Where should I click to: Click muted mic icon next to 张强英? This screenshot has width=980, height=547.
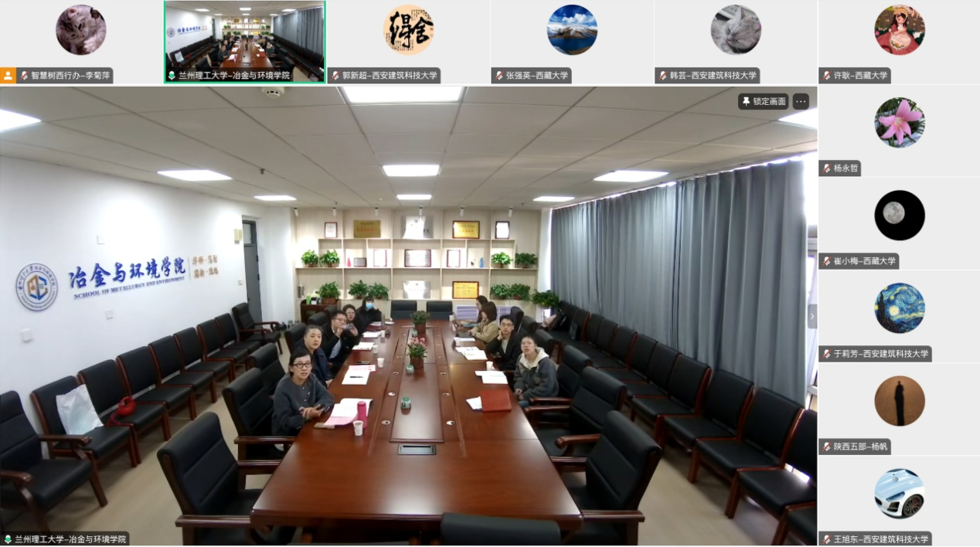(x=499, y=76)
